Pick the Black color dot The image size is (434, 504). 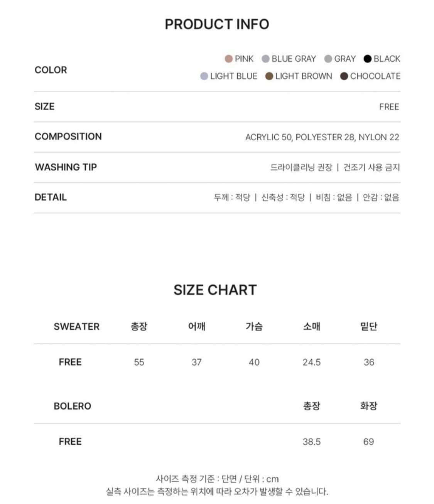click(x=367, y=59)
